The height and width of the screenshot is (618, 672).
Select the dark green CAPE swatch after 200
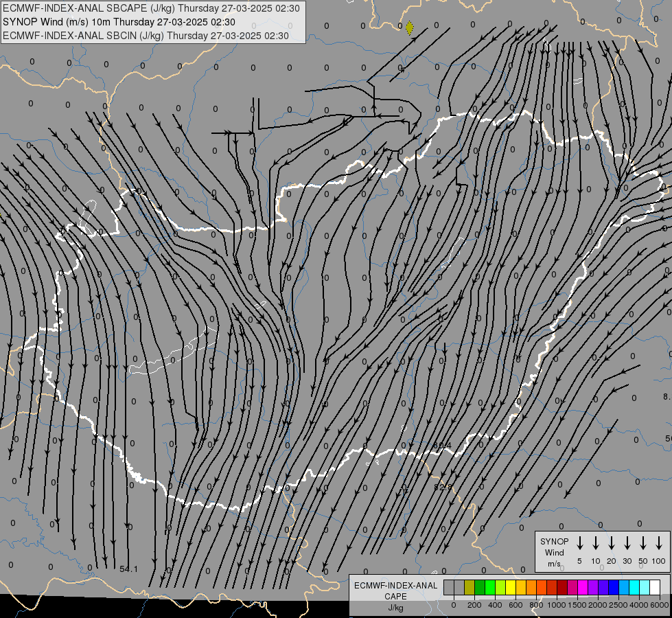[480, 588]
